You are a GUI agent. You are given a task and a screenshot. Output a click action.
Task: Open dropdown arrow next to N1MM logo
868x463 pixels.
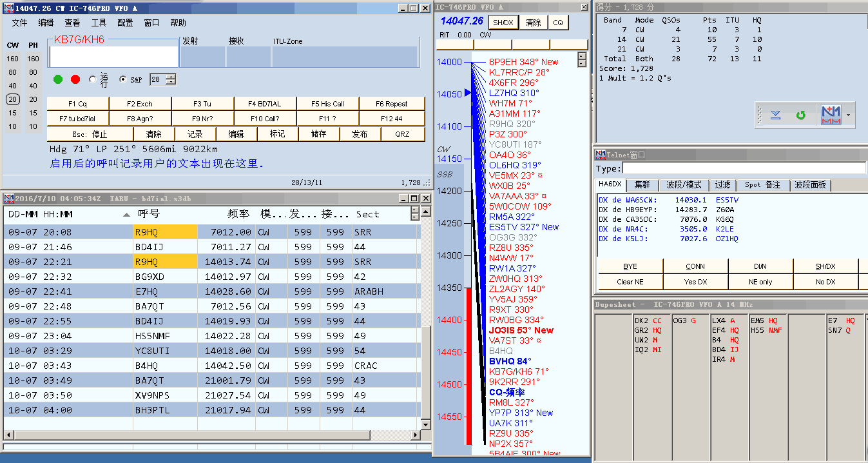(849, 116)
